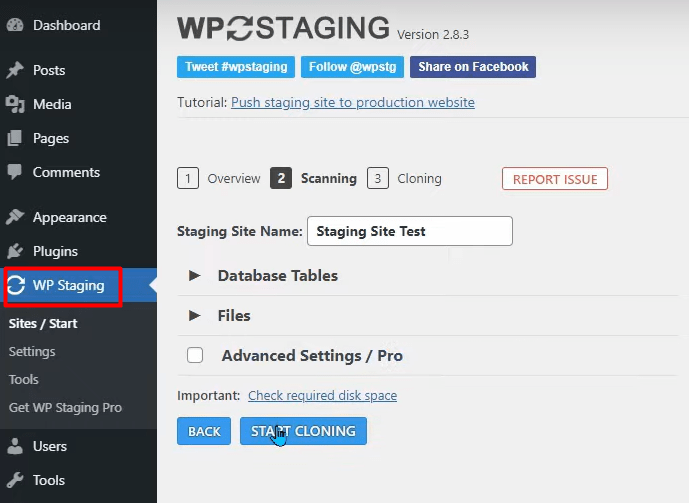The image size is (689, 503).
Task: Click the Files heading text
Action: (x=234, y=315)
